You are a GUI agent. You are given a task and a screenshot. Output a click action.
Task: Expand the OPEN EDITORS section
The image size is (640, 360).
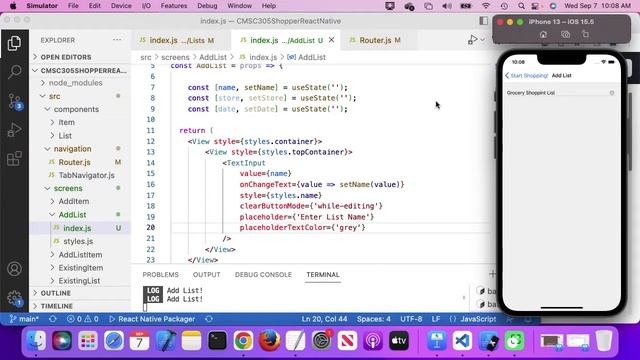65,57
